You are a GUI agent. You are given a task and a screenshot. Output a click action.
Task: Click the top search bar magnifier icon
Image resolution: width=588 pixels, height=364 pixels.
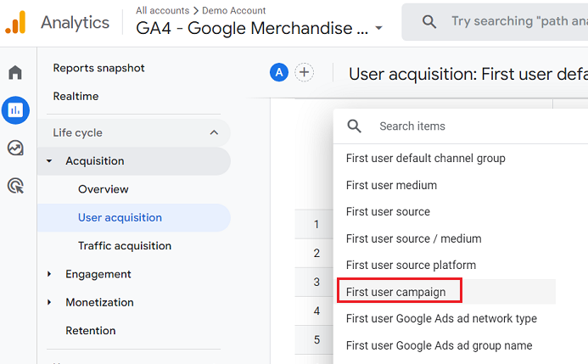tap(429, 22)
